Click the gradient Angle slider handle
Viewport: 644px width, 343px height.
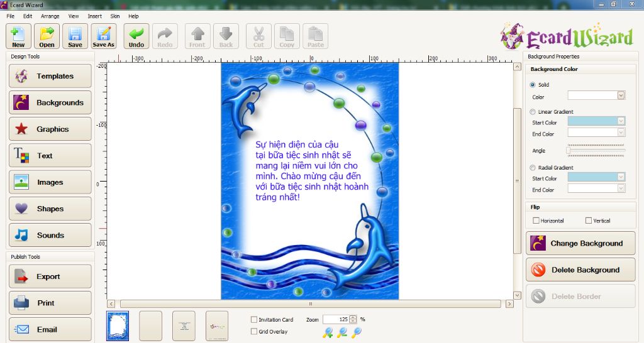click(x=569, y=151)
